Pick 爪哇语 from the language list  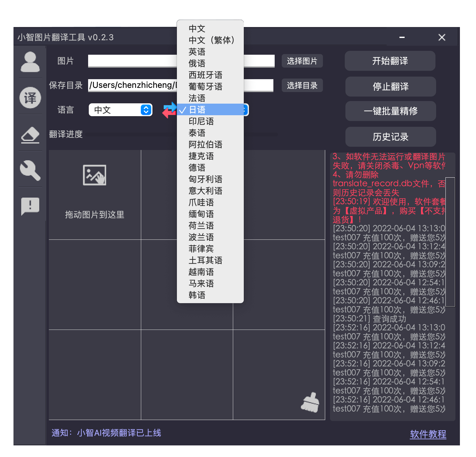tap(210, 202)
